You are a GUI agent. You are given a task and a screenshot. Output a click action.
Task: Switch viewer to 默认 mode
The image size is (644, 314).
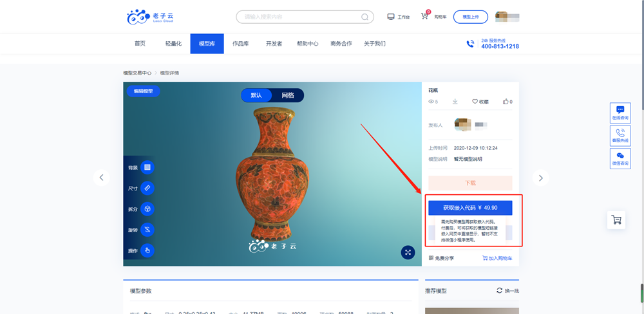256,95
